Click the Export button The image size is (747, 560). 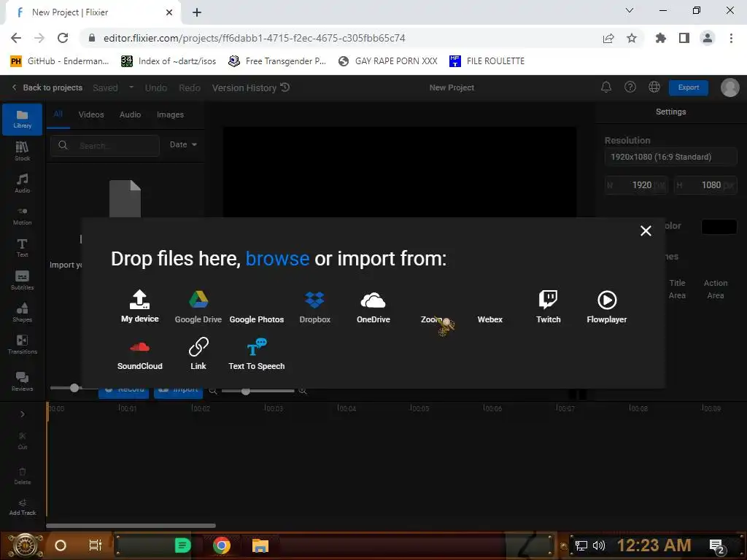tap(689, 87)
